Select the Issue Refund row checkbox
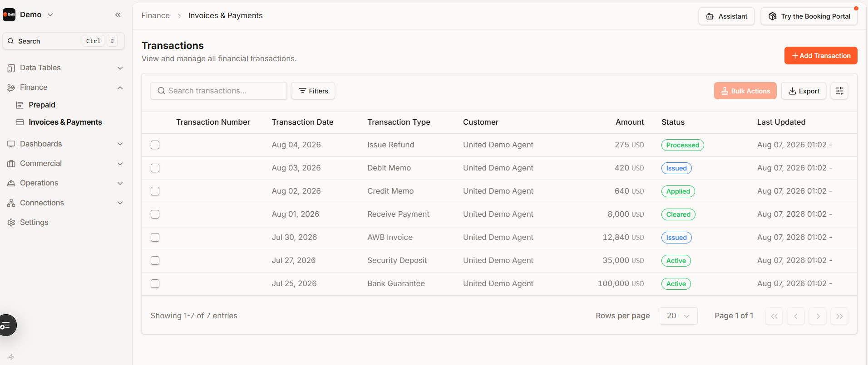The height and width of the screenshot is (365, 868). point(155,145)
